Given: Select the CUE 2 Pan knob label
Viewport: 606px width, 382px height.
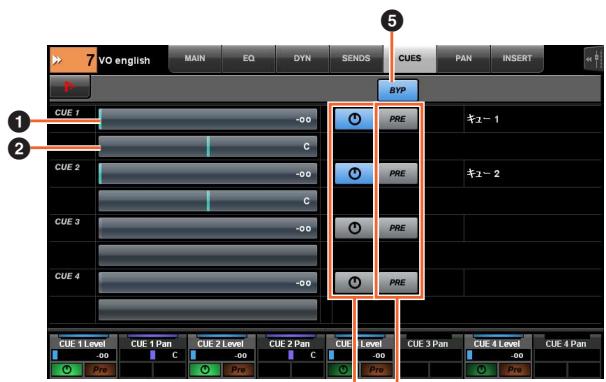Looking at the screenshot, I should click(x=289, y=343).
